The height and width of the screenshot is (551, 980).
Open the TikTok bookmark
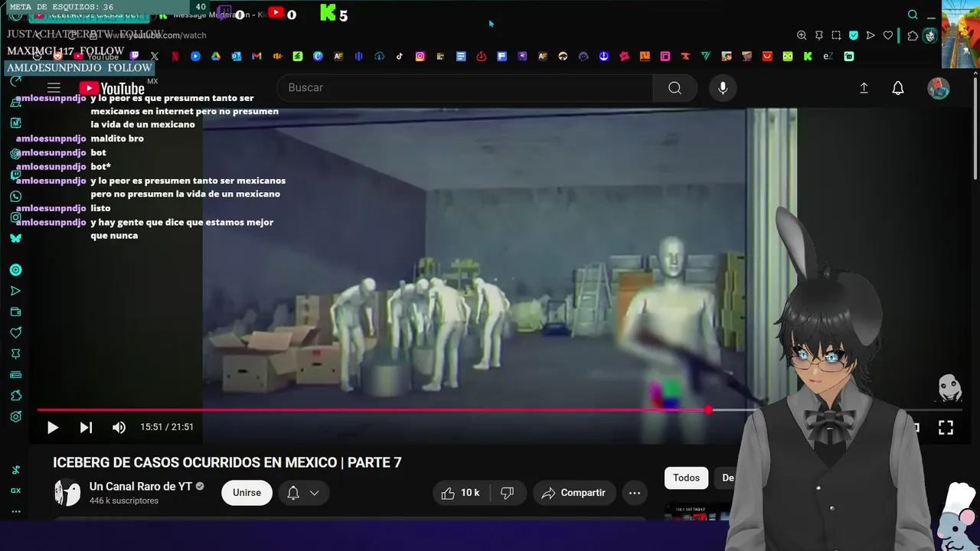tap(400, 56)
